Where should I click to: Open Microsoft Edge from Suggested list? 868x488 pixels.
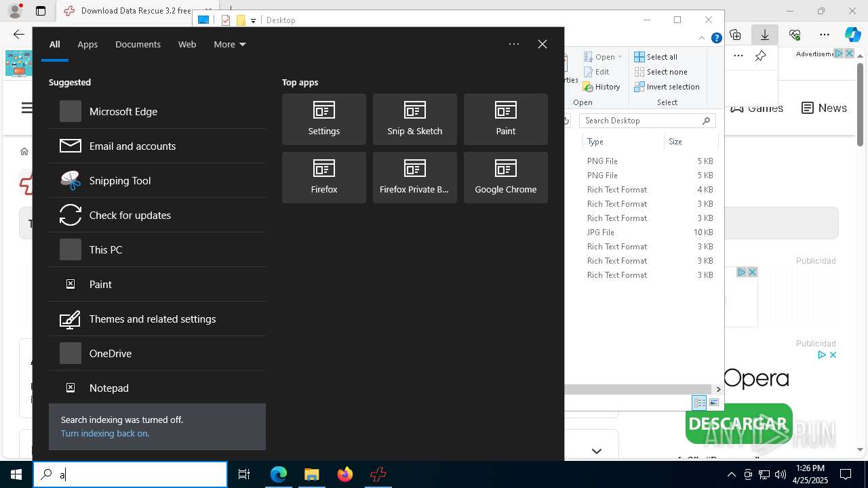coord(157,111)
